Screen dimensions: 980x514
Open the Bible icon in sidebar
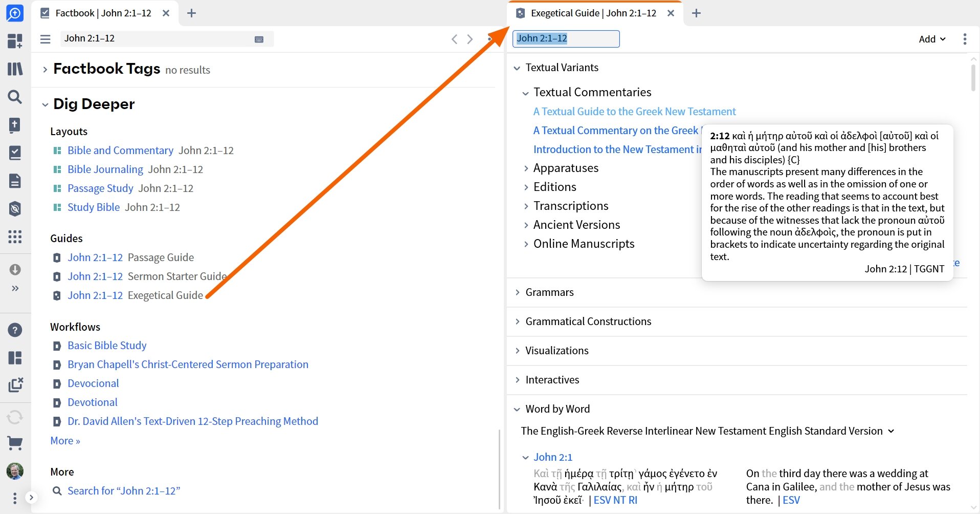tap(15, 125)
